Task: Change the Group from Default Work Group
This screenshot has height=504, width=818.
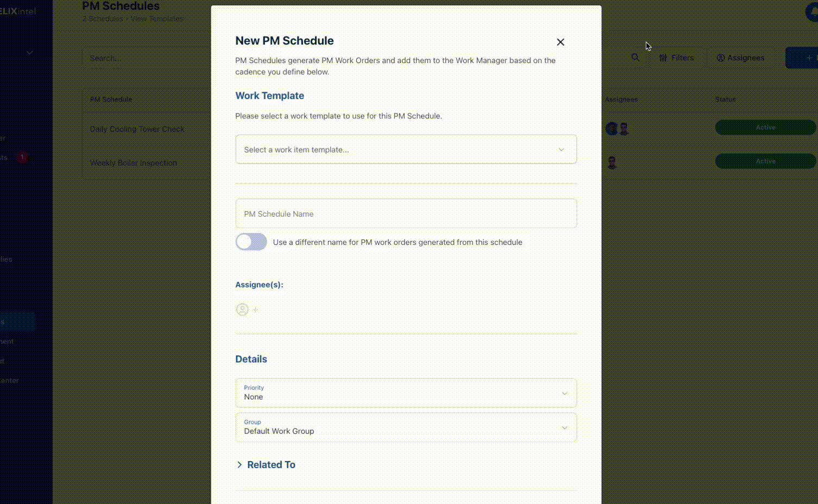Action: (x=406, y=427)
